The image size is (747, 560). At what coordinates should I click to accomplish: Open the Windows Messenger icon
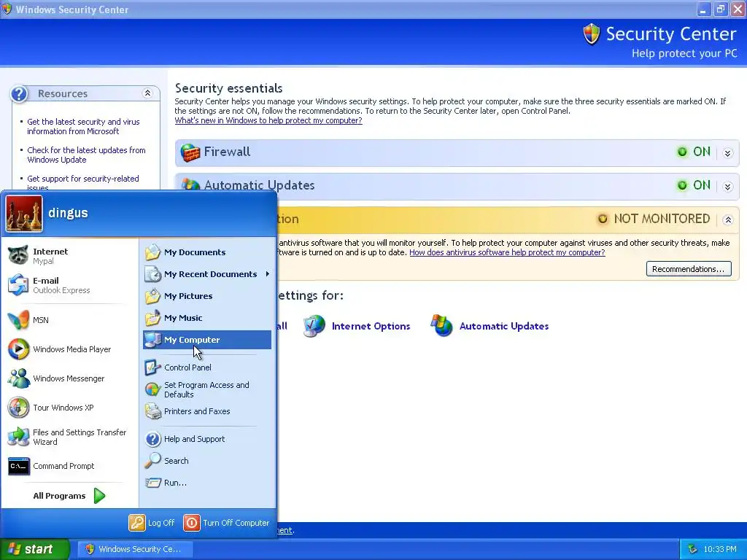click(18, 378)
